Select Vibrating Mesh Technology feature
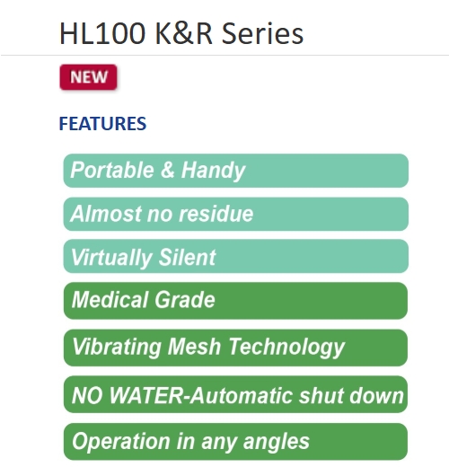 [x=235, y=348]
